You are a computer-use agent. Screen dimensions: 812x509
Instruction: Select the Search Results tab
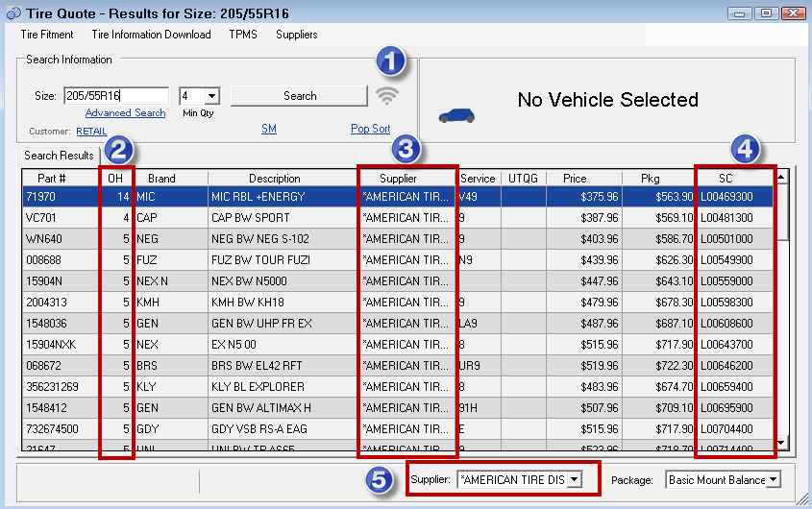point(59,156)
